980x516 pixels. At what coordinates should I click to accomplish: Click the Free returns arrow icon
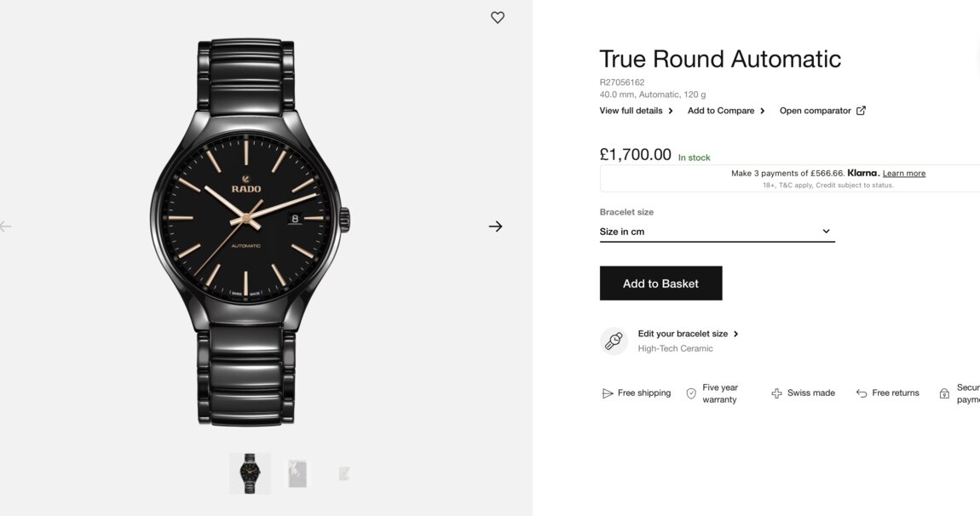click(x=862, y=393)
